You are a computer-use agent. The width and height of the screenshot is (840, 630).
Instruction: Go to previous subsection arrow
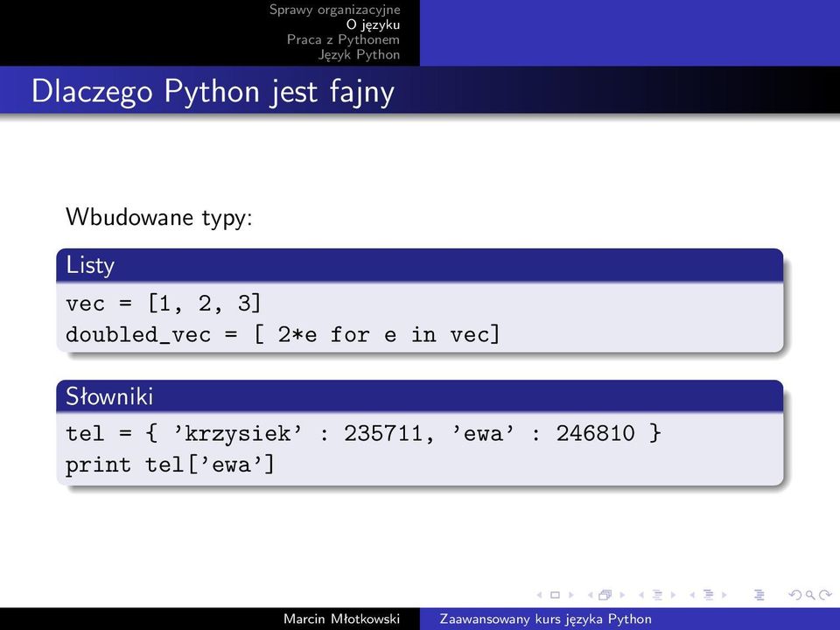click(641, 595)
